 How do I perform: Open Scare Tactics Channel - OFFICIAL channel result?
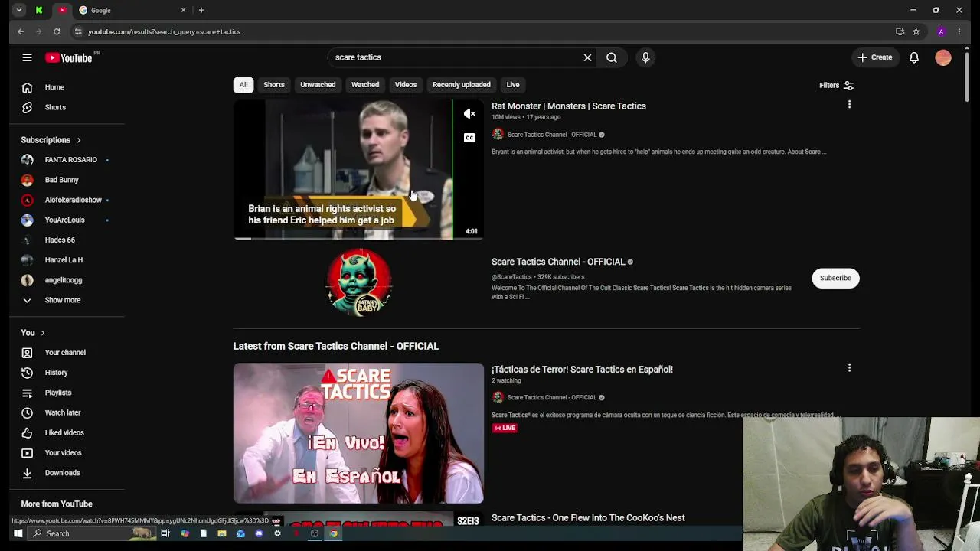click(558, 262)
